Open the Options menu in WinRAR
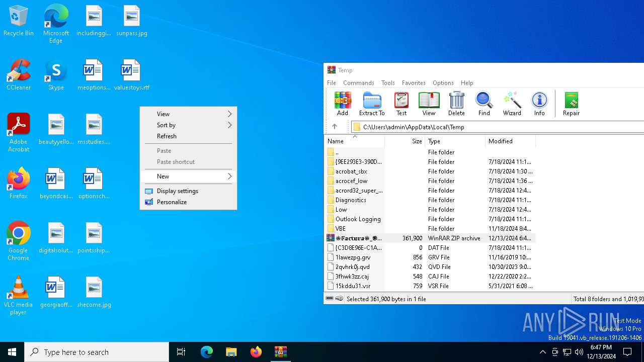 (443, 83)
